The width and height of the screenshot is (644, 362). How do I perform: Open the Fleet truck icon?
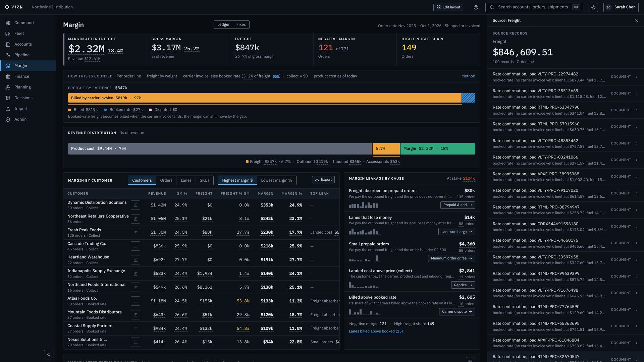(8, 34)
